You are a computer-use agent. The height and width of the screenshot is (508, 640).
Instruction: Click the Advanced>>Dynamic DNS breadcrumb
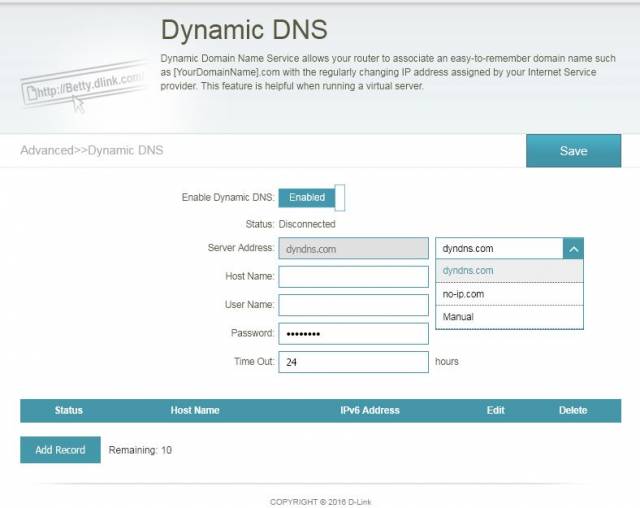click(91, 150)
